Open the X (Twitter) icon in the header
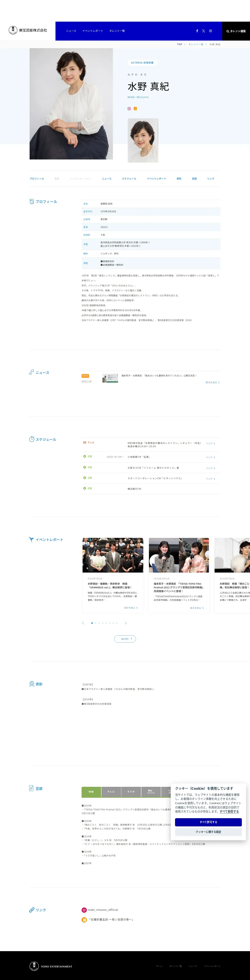 203,31
